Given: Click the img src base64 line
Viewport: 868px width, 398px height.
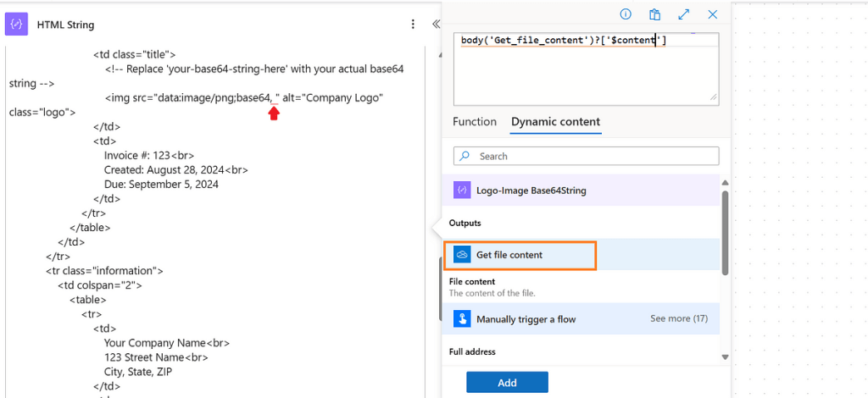Looking at the screenshot, I should tap(244, 98).
